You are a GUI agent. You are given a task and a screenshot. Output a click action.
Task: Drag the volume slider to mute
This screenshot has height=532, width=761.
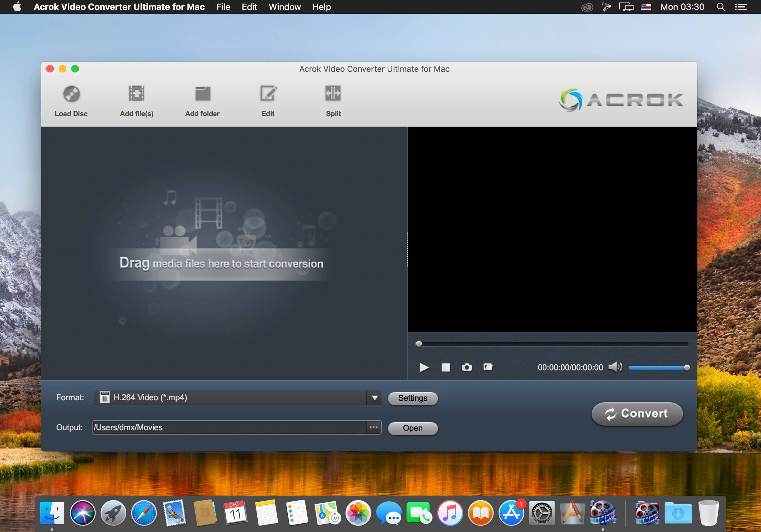[x=630, y=366]
